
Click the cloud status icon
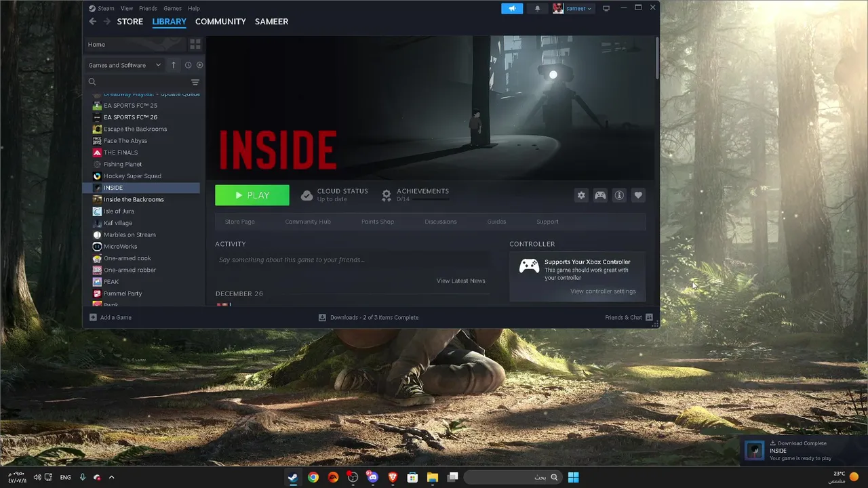(307, 195)
